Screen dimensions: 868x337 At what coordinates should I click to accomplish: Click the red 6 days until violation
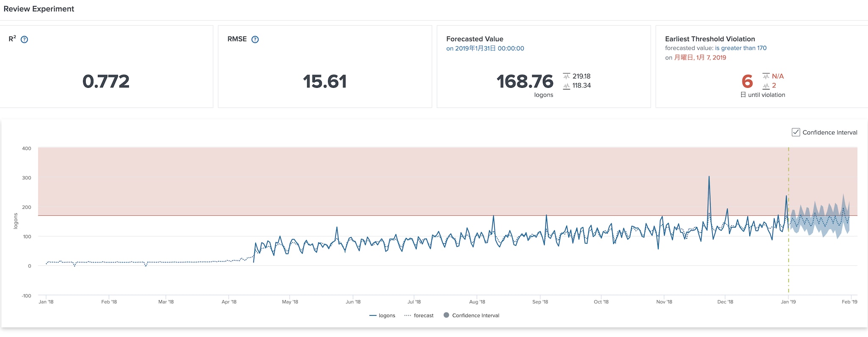[747, 81]
